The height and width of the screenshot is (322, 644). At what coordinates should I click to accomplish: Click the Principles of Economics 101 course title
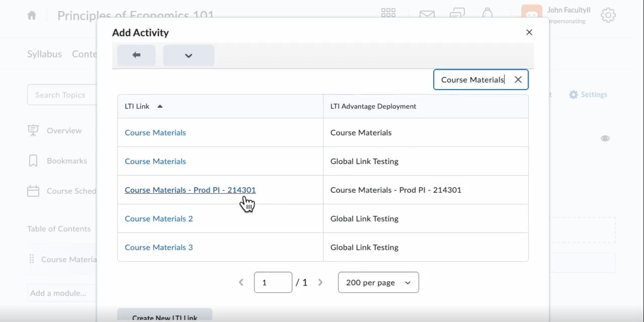[x=135, y=16]
